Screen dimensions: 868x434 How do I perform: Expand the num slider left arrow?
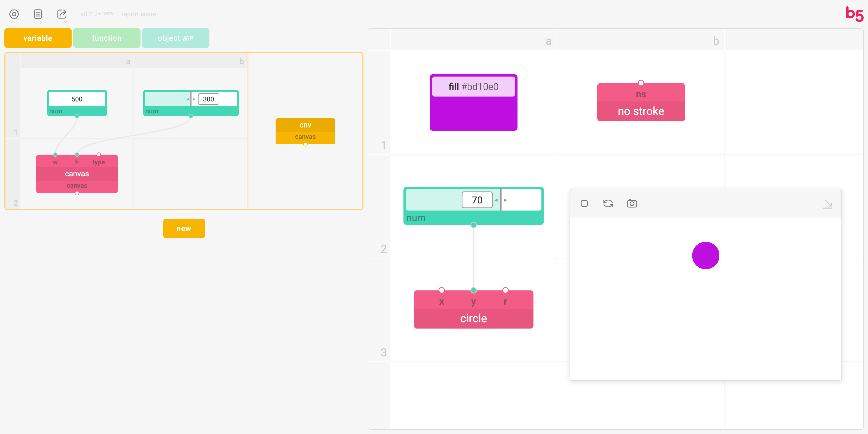tap(497, 200)
